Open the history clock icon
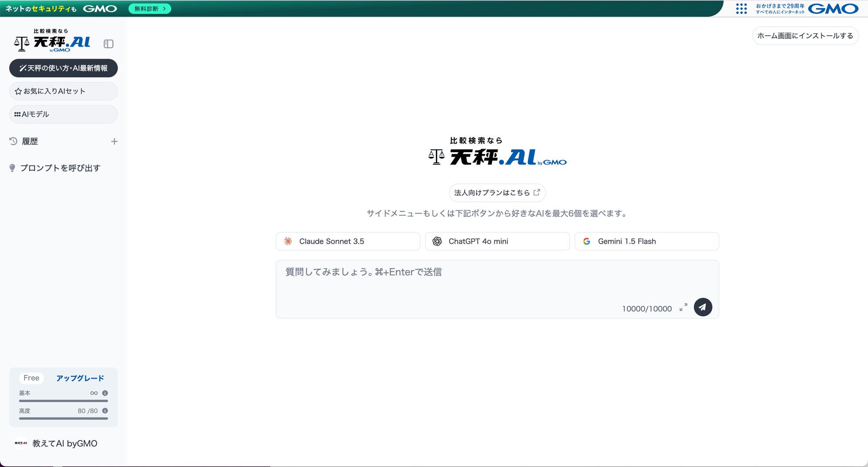The height and width of the screenshot is (467, 868). 13,141
